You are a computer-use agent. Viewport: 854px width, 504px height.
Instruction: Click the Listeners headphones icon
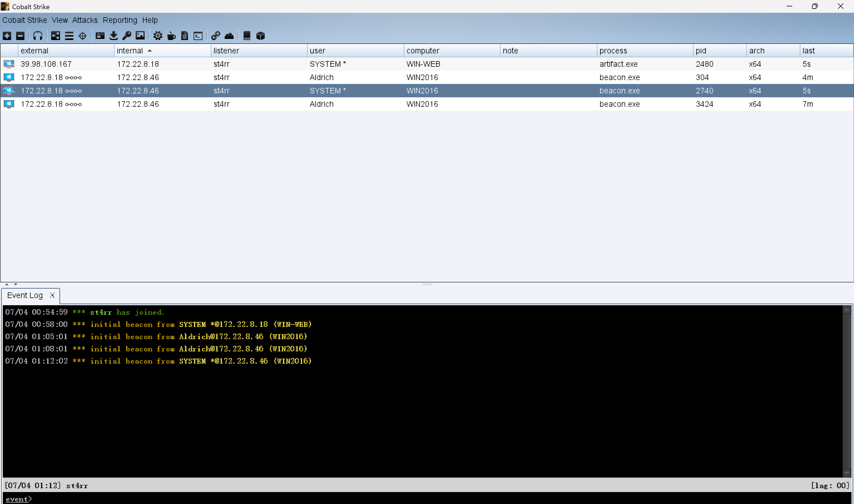click(x=38, y=36)
